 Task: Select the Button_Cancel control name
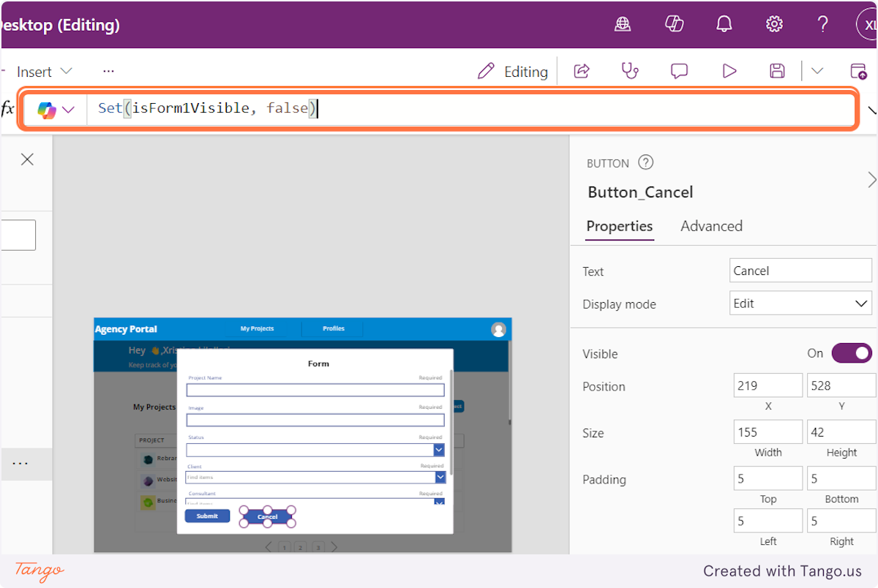click(x=640, y=192)
